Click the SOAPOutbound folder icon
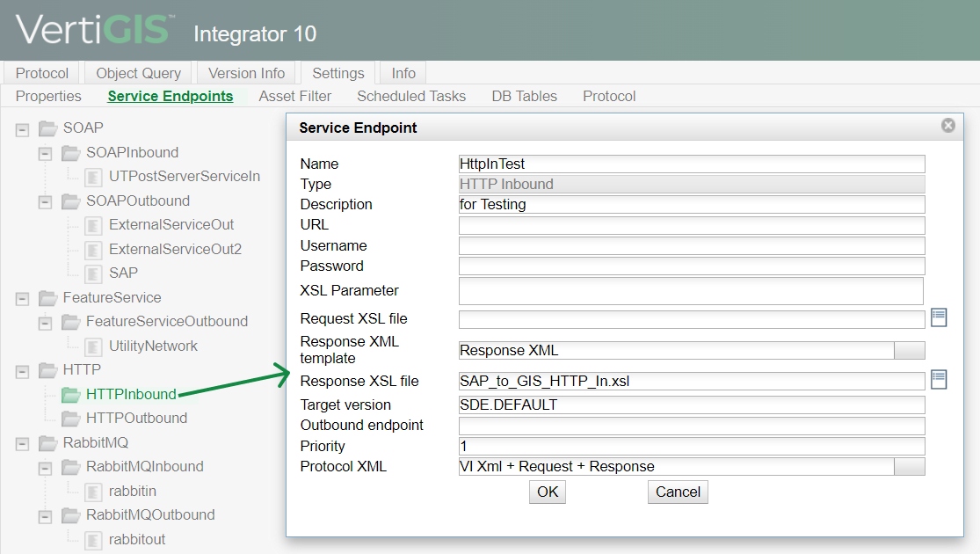980x554 pixels. point(70,201)
